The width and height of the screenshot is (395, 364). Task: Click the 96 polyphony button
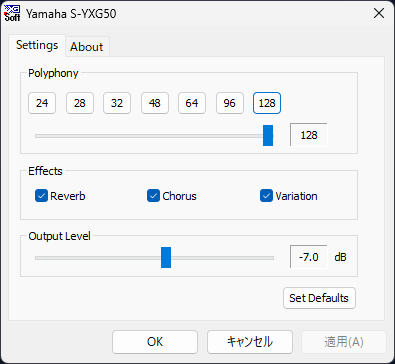click(230, 103)
